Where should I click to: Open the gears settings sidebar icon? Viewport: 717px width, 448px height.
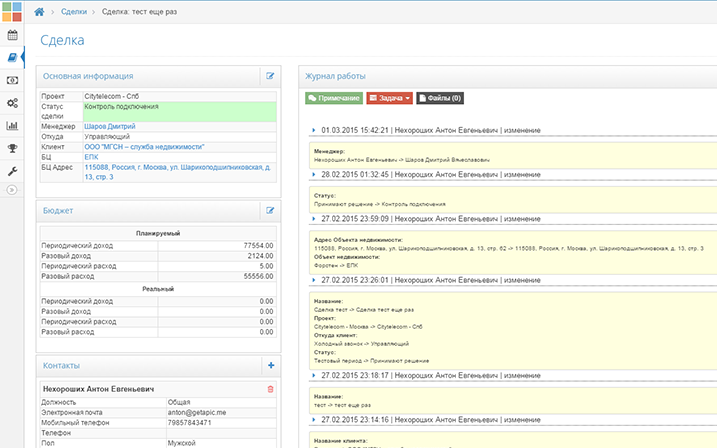12,103
